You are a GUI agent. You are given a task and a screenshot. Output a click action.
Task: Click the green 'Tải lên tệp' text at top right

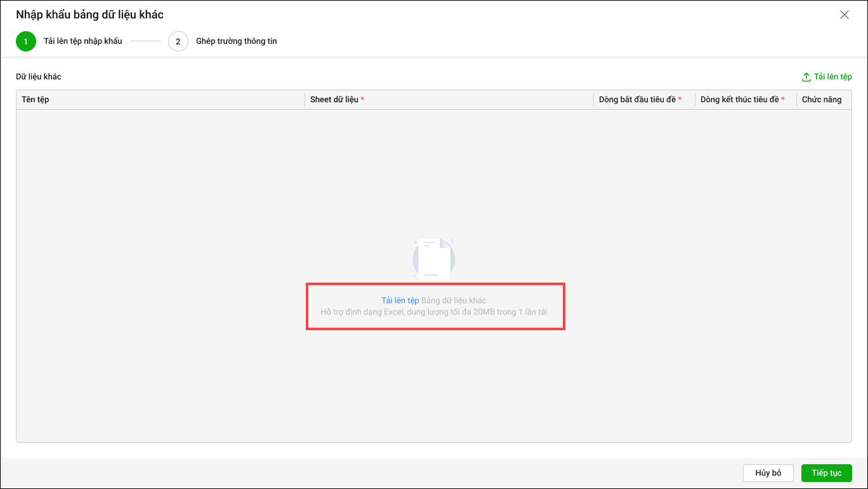coord(832,77)
